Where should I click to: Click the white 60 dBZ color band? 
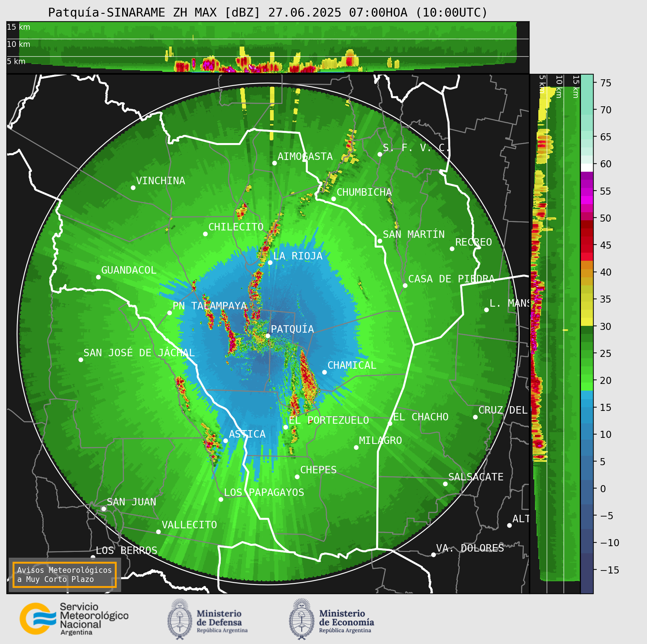587,168
